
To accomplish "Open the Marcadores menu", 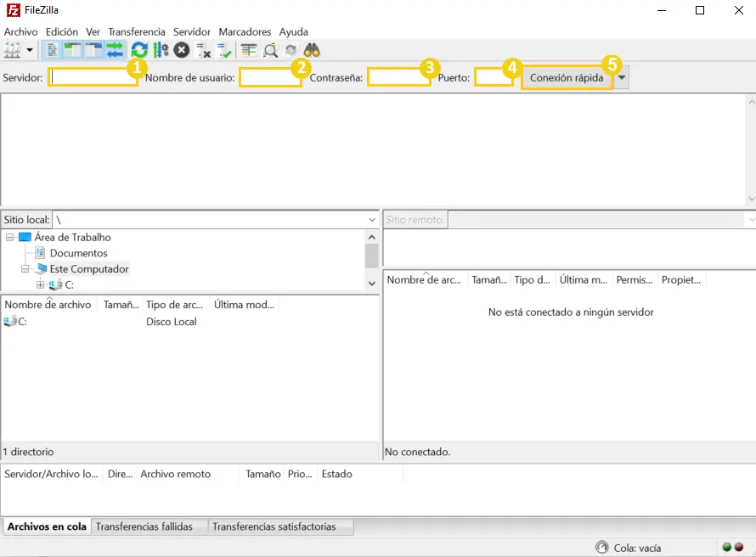I will 245,31.
